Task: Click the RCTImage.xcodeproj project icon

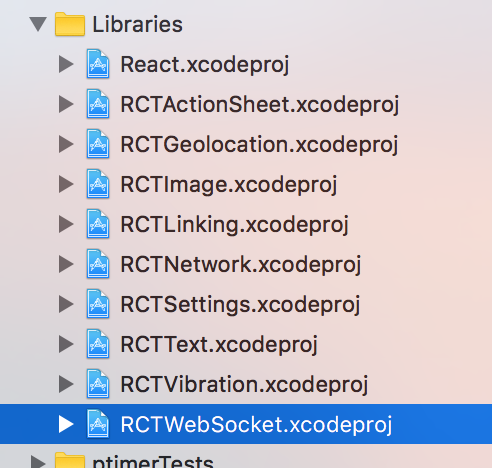Action: [98, 184]
